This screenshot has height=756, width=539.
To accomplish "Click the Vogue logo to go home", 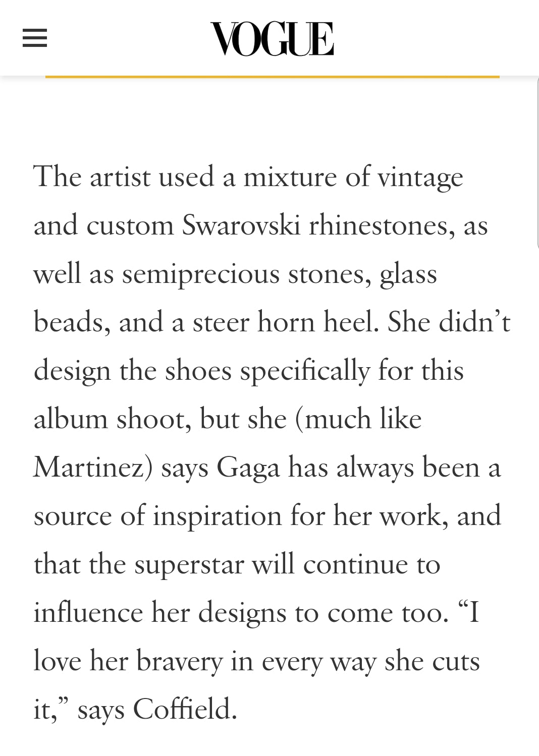I will pos(272,39).
